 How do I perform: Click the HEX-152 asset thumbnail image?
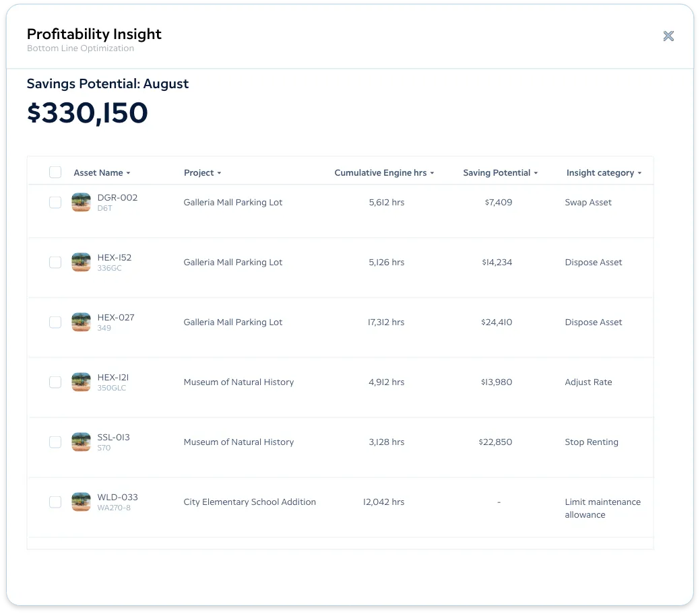tap(81, 262)
